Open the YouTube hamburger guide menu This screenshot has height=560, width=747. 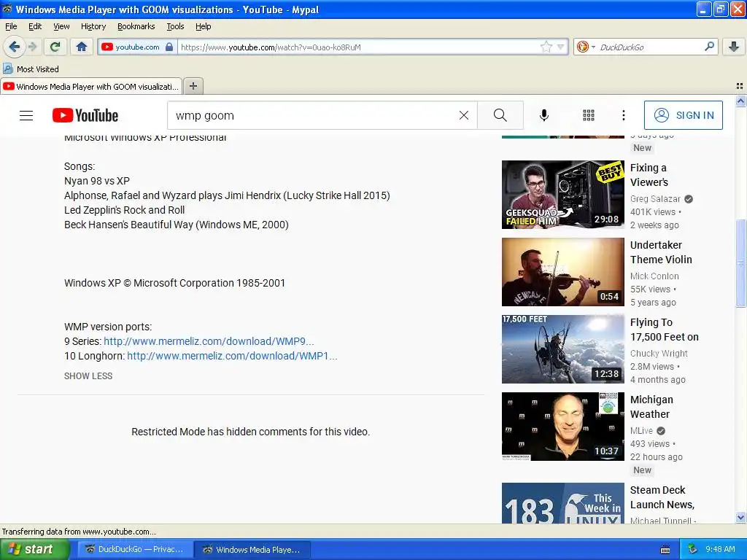tap(26, 115)
